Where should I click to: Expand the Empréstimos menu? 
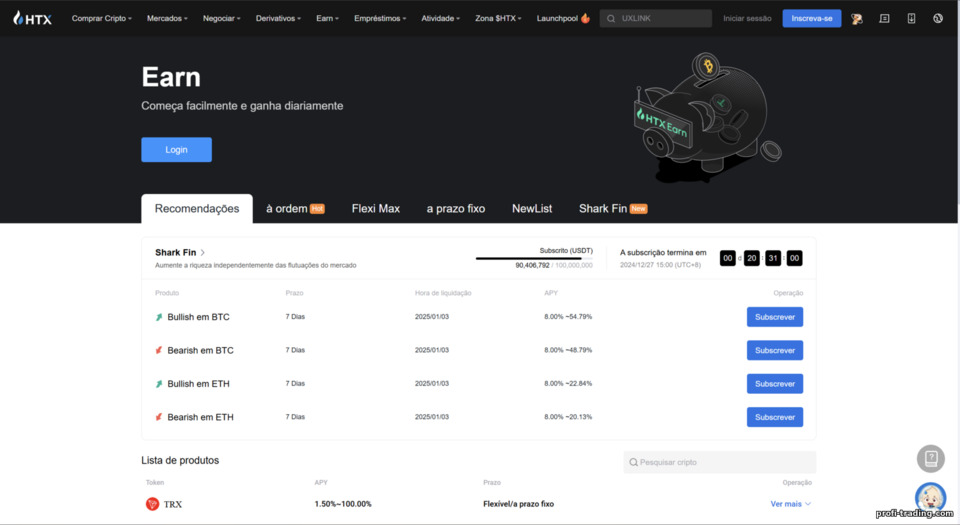380,18
